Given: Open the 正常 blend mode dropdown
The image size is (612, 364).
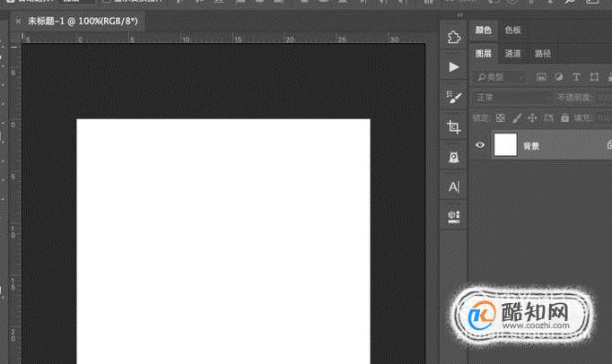Looking at the screenshot, I should [x=513, y=97].
